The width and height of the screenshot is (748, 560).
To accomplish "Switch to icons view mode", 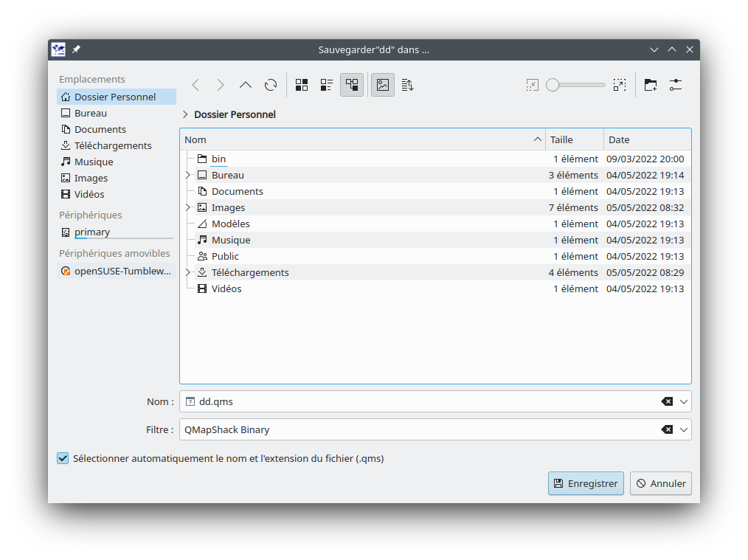I will click(x=302, y=85).
